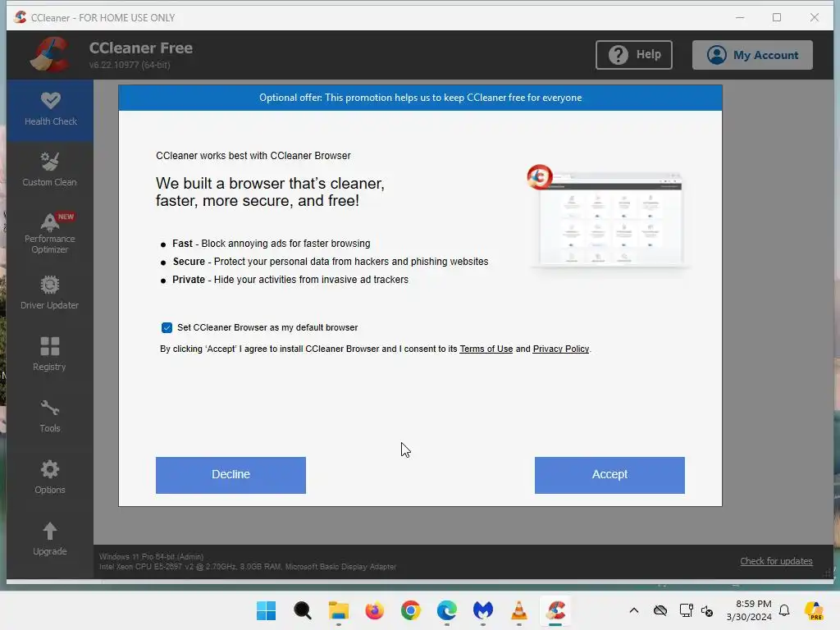This screenshot has height=630, width=840.
Task: Click the CCleaner logo in header
Action: [50, 54]
